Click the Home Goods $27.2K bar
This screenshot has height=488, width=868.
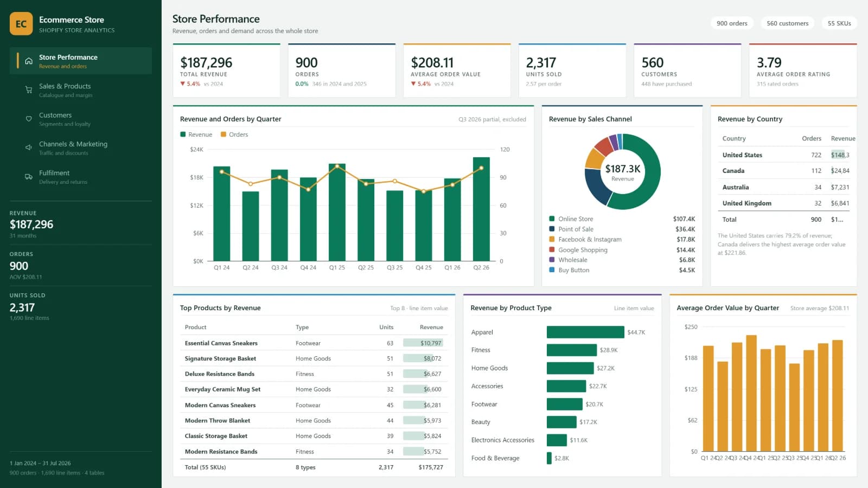click(x=570, y=368)
